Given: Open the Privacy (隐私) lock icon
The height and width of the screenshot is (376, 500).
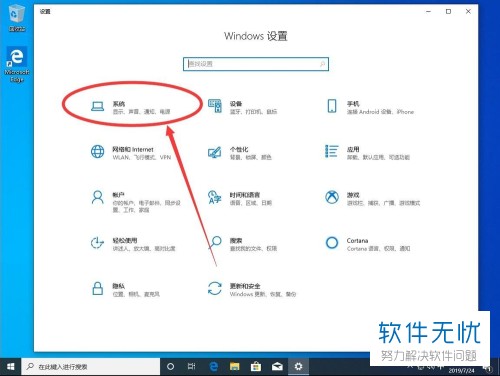Looking at the screenshot, I should (x=98, y=288).
